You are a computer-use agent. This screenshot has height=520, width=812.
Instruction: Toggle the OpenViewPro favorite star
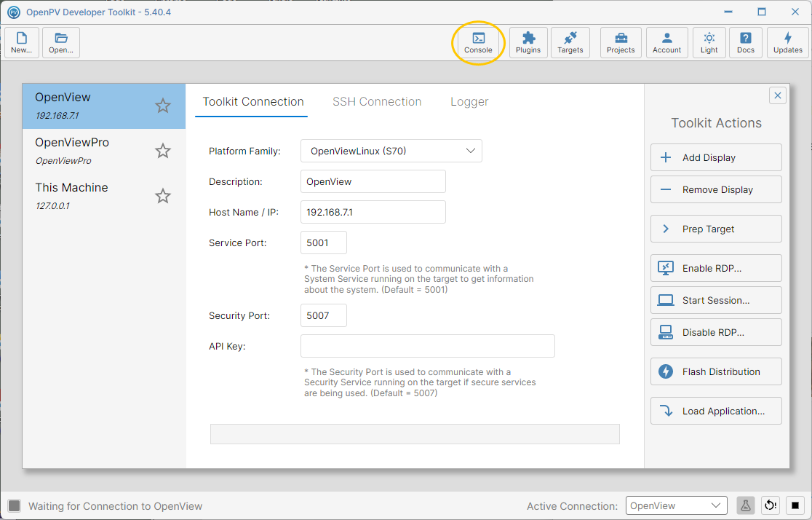[162, 151]
